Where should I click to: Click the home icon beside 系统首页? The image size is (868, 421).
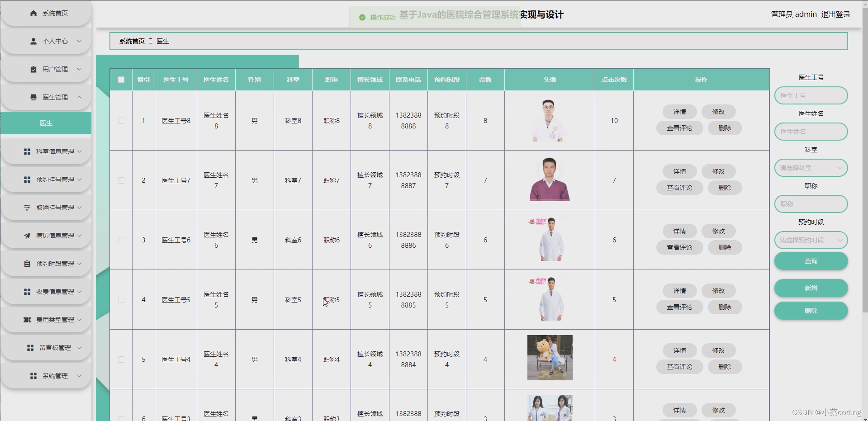click(x=33, y=14)
